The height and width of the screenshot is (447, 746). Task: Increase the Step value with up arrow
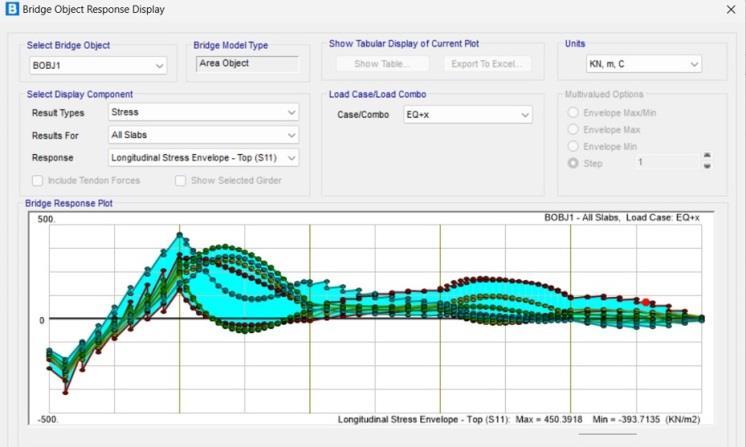tap(707, 156)
